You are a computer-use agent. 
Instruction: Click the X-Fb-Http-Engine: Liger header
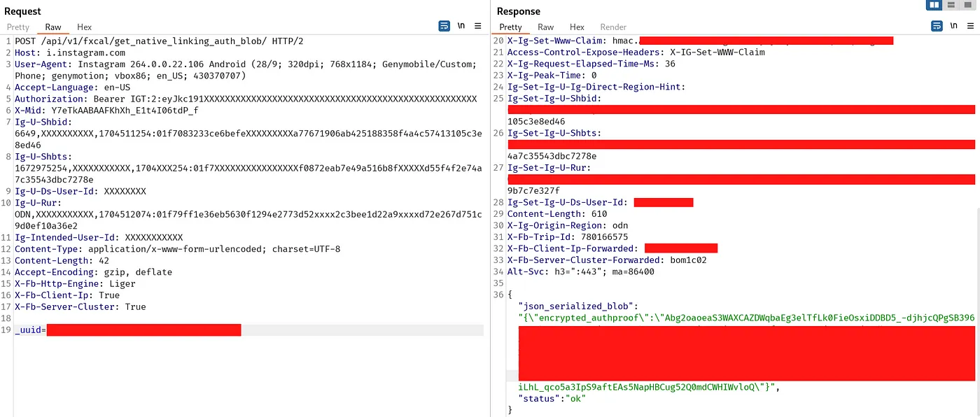[75, 283]
